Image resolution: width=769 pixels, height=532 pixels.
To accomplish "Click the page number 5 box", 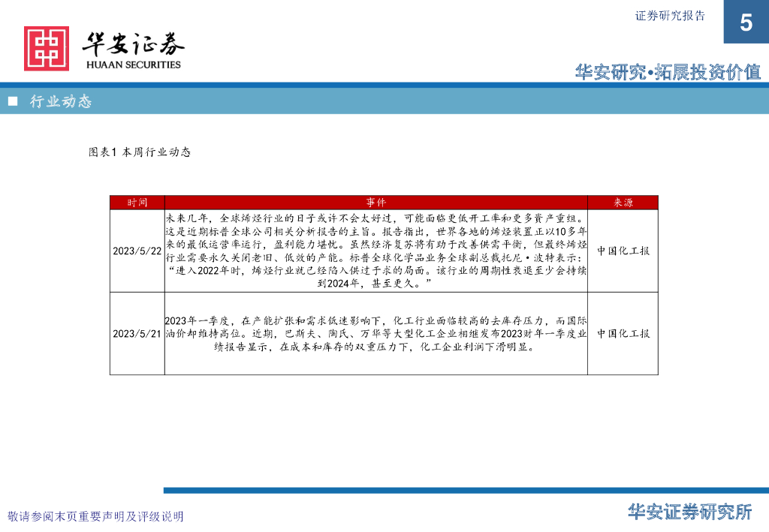I will point(746,22).
